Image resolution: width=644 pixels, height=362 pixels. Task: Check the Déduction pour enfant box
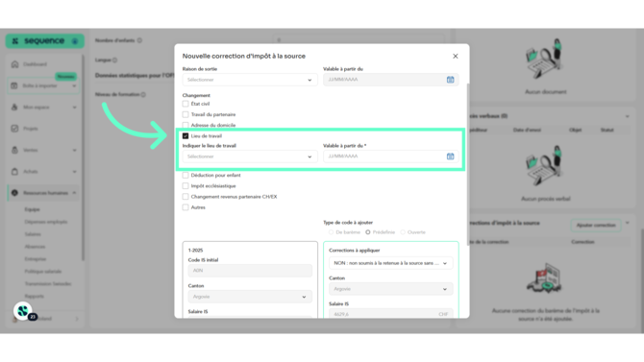pyautogui.click(x=186, y=176)
